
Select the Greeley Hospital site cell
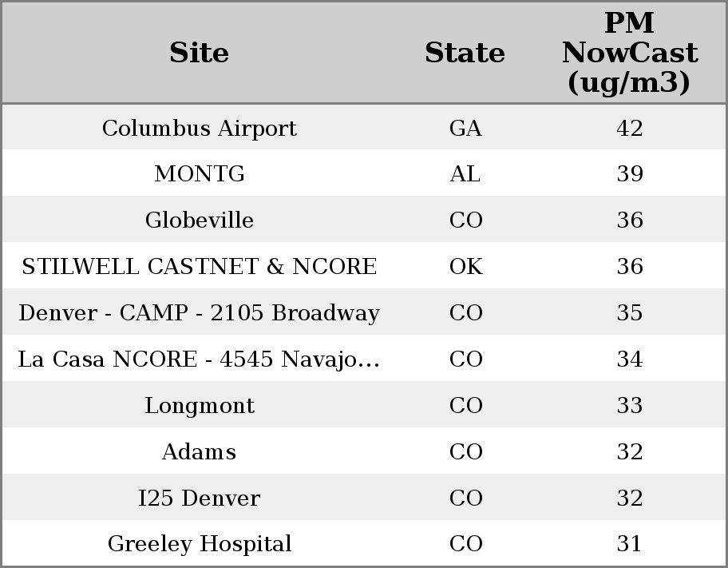(x=200, y=544)
